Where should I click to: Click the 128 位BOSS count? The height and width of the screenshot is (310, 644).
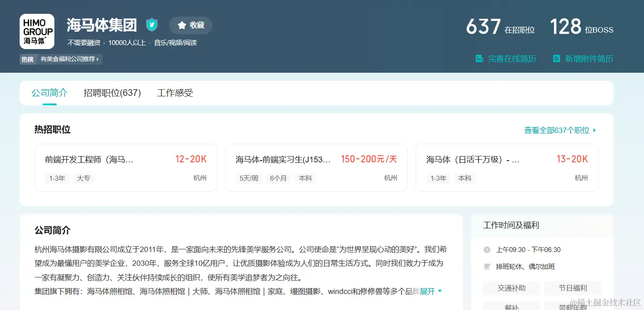pyautogui.click(x=582, y=27)
